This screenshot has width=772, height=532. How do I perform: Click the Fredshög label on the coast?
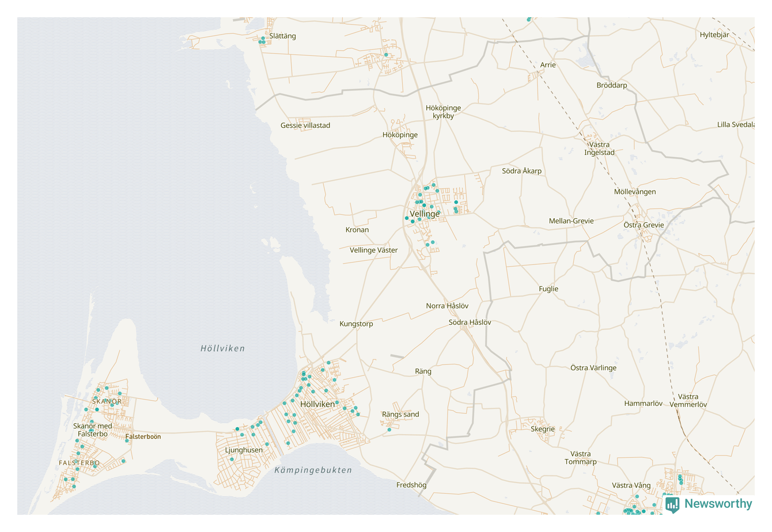[411, 485]
